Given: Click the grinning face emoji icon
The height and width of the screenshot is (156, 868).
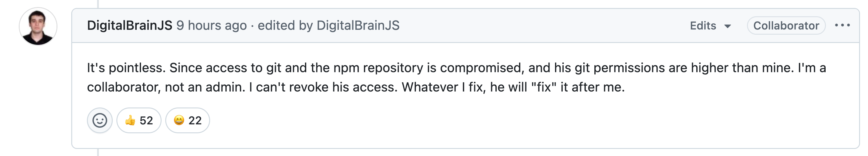Looking at the screenshot, I should pyautogui.click(x=179, y=120).
